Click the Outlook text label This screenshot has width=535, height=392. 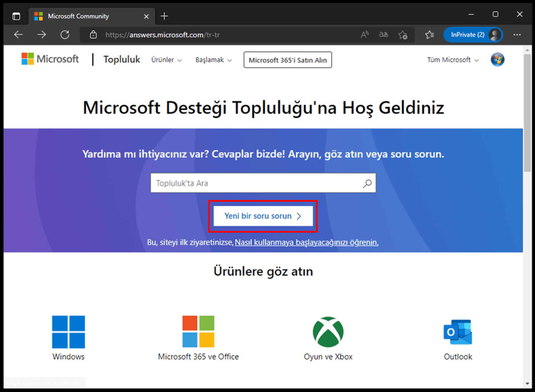[x=458, y=356]
